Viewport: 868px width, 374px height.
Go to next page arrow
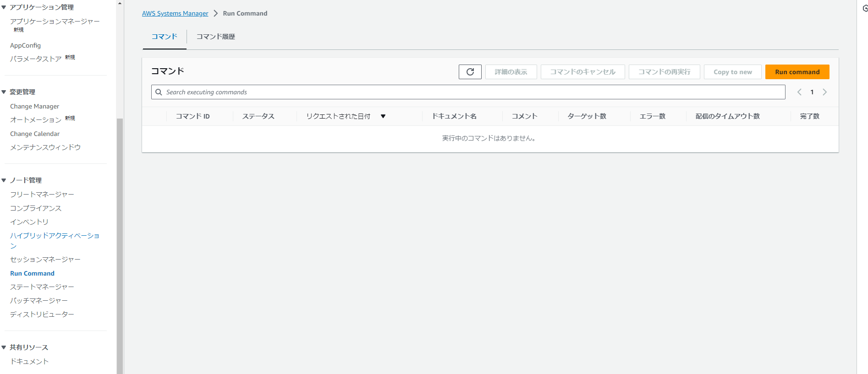[x=824, y=92]
